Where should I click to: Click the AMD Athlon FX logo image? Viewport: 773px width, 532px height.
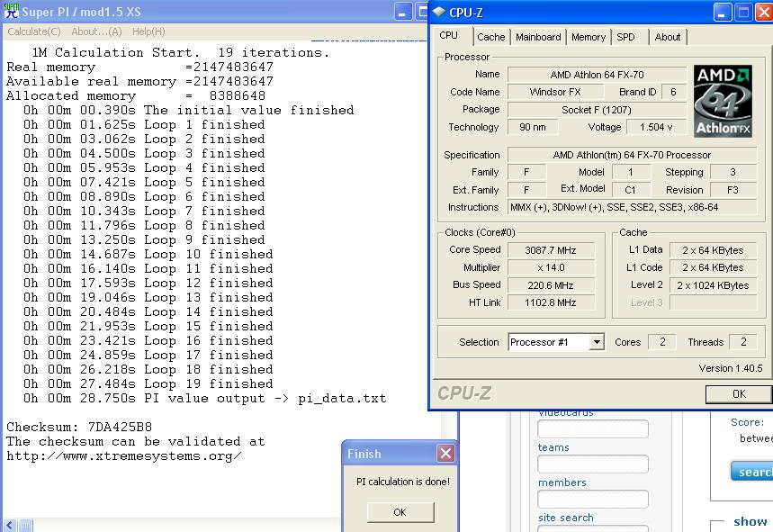pyautogui.click(x=723, y=101)
